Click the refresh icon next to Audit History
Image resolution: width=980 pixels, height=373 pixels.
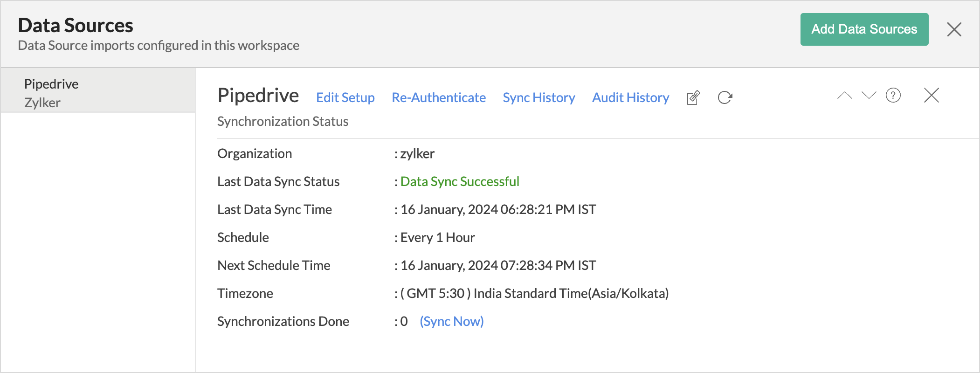click(x=725, y=97)
